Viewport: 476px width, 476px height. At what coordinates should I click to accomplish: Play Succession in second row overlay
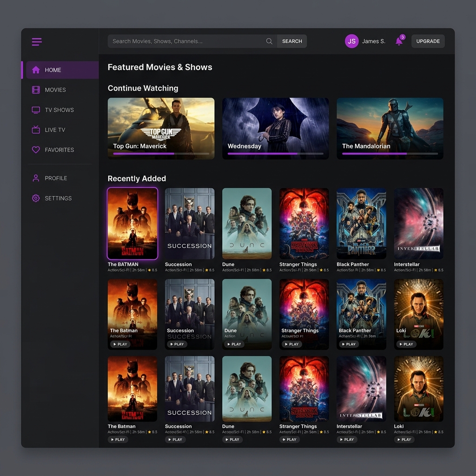pos(177,344)
